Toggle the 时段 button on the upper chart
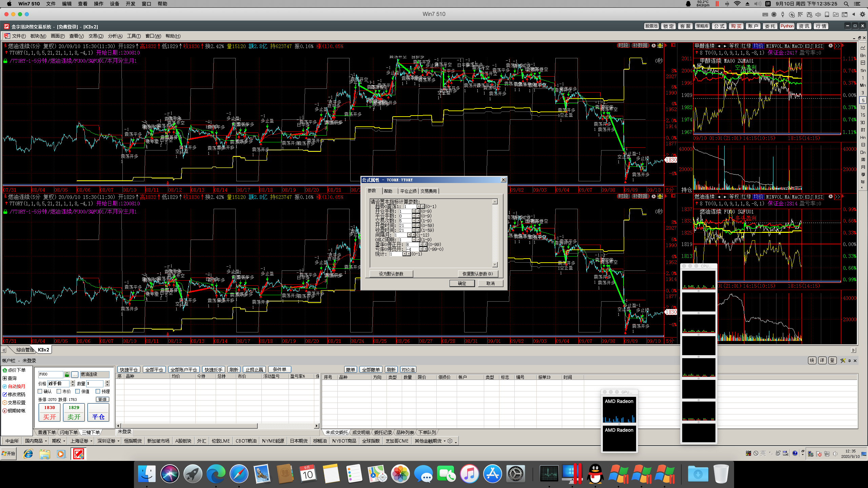 tap(623, 45)
